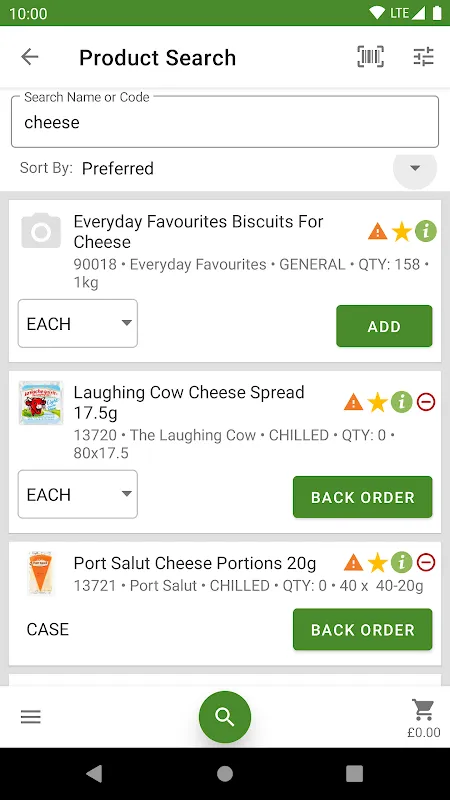Toggle favourite star on Laughing Cow Cheese Spread
This screenshot has height=800, width=450.
(378, 402)
